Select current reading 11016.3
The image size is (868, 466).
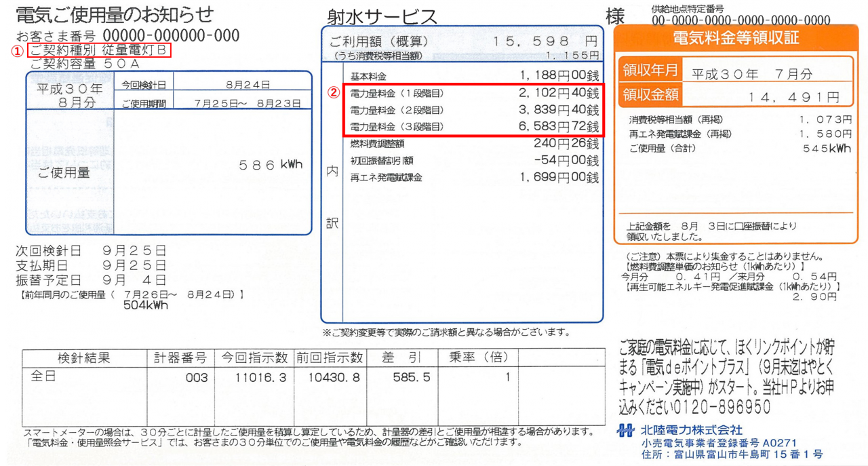261,378
